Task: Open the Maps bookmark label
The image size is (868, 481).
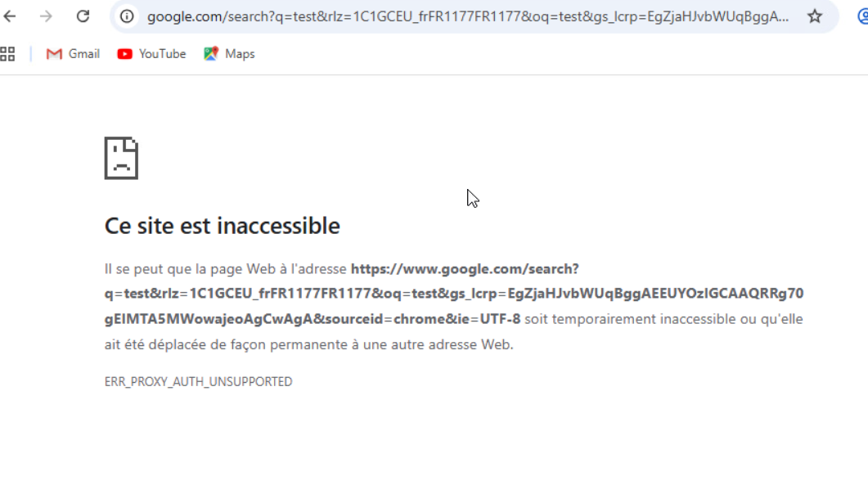Action: pos(240,54)
